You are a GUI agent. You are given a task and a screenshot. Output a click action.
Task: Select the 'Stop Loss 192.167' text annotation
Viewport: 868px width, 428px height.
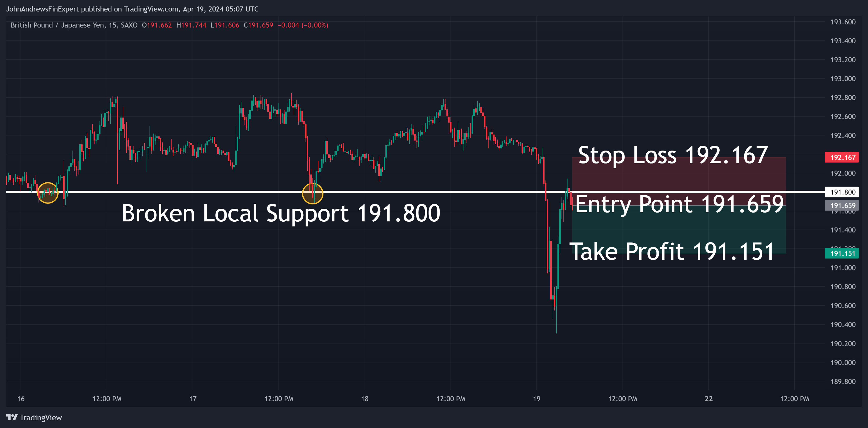[673, 155]
